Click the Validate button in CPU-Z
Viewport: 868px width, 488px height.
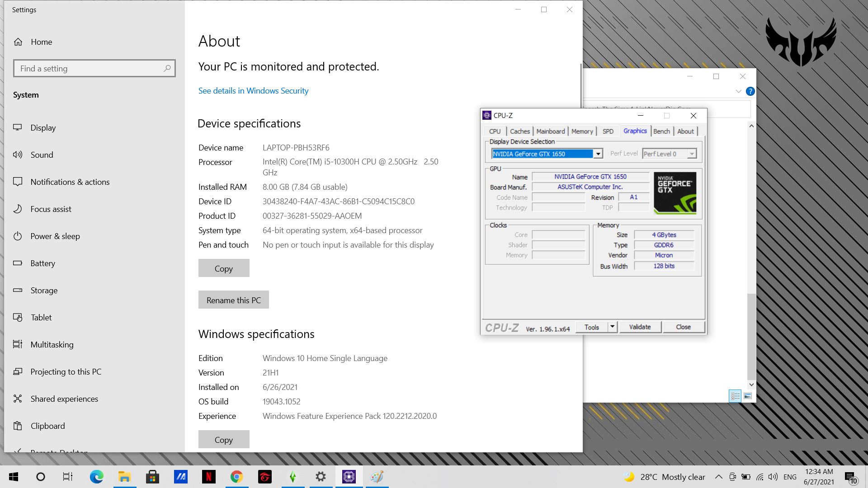coord(639,327)
